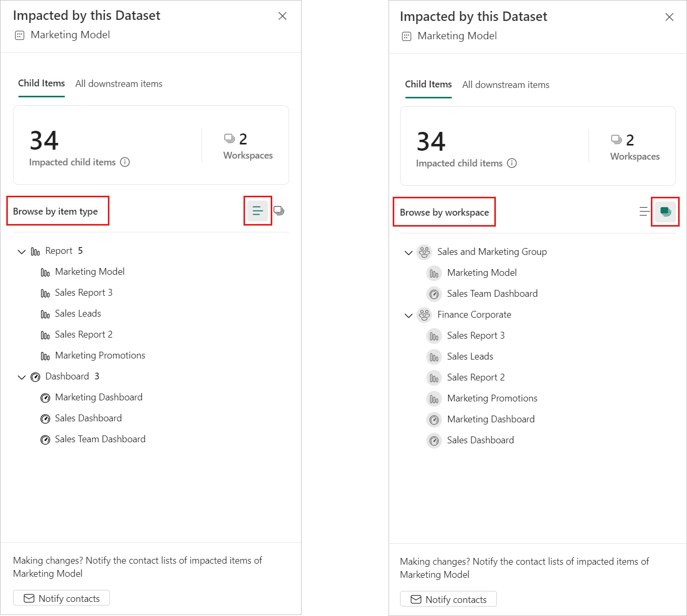Collapse the Dashboard group in left panel
Screen dimensions: 687x616
(21, 377)
